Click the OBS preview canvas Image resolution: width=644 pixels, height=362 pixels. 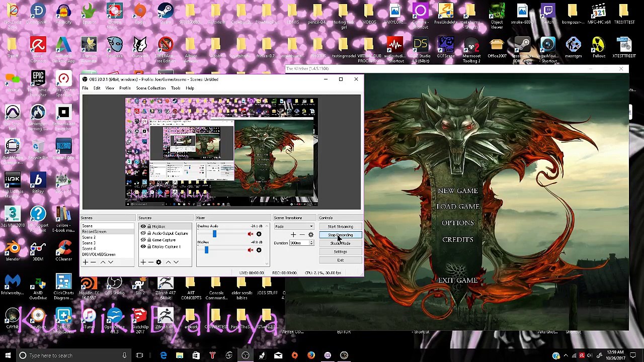(221, 152)
